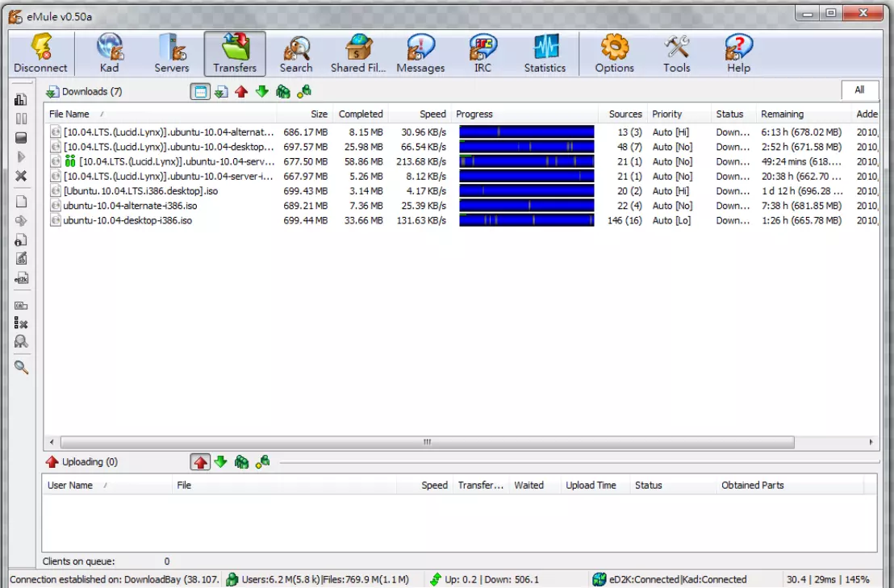This screenshot has width=894, height=588.
Task: Select the Transfers toolbar button
Action: coord(235,53)
